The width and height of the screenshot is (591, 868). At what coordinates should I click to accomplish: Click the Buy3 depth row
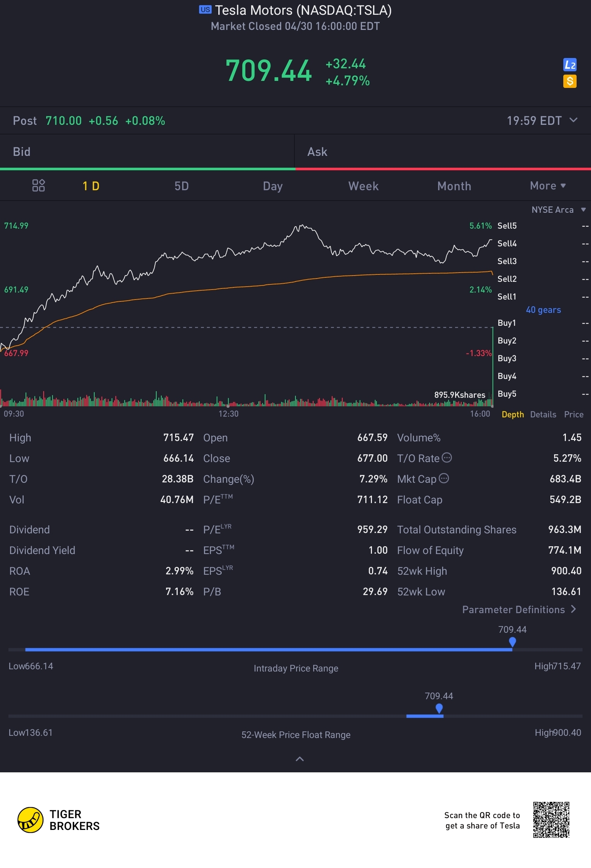pos(543,358)
